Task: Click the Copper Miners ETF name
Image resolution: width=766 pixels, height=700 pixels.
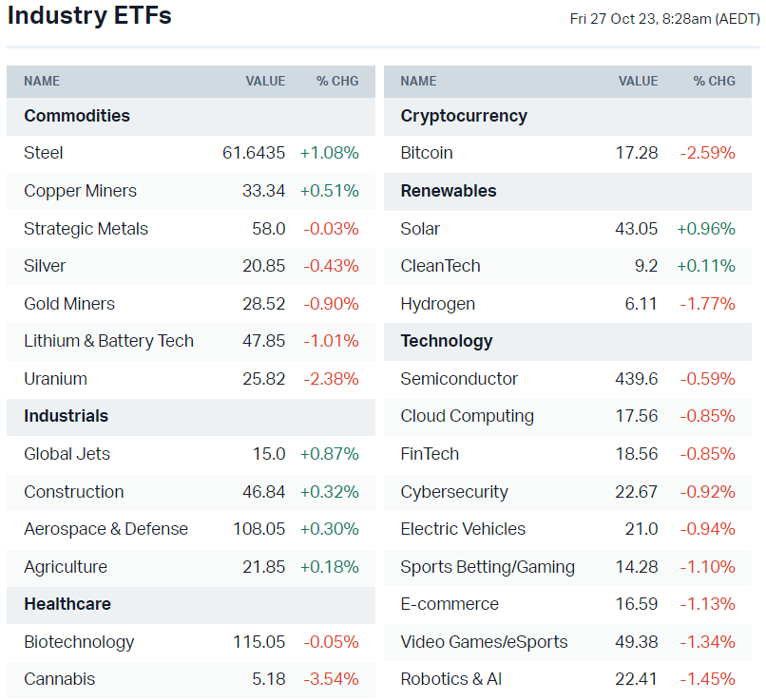Action: tap(80, 191)
